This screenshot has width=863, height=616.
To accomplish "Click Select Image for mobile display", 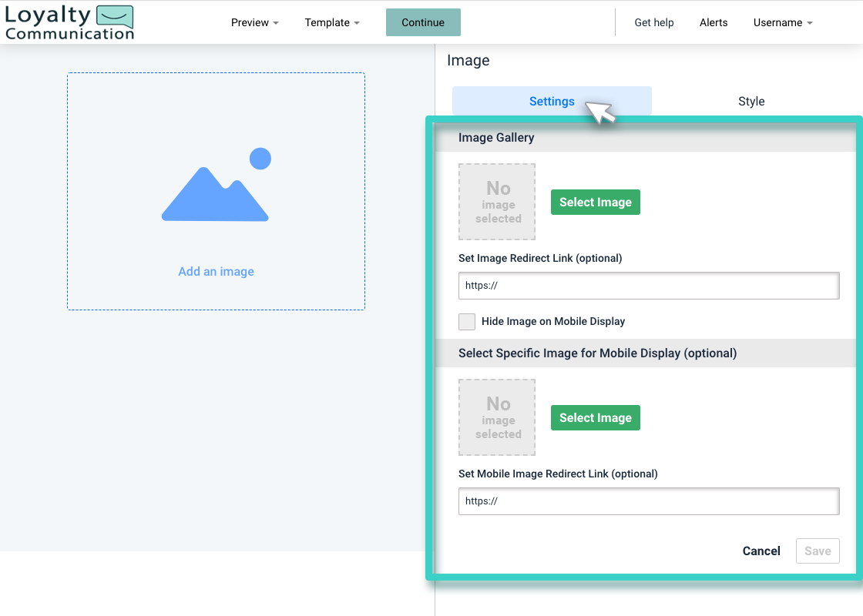I will [595, 417].
